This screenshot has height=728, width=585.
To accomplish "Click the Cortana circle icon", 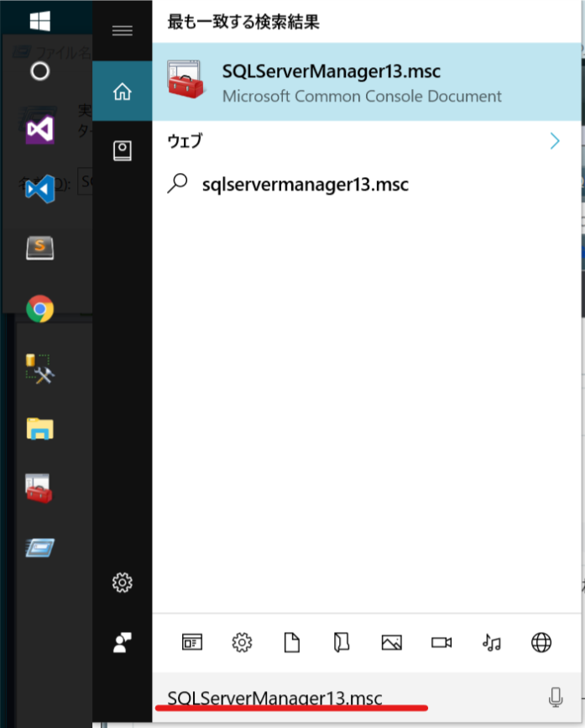I will pos(40,71).
